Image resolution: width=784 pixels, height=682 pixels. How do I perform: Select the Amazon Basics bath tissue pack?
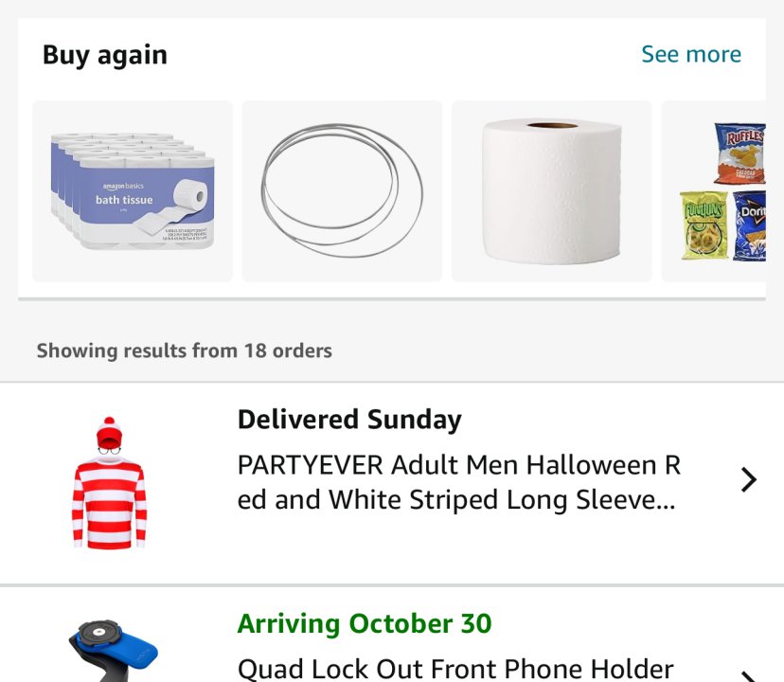tap(133, 191)
